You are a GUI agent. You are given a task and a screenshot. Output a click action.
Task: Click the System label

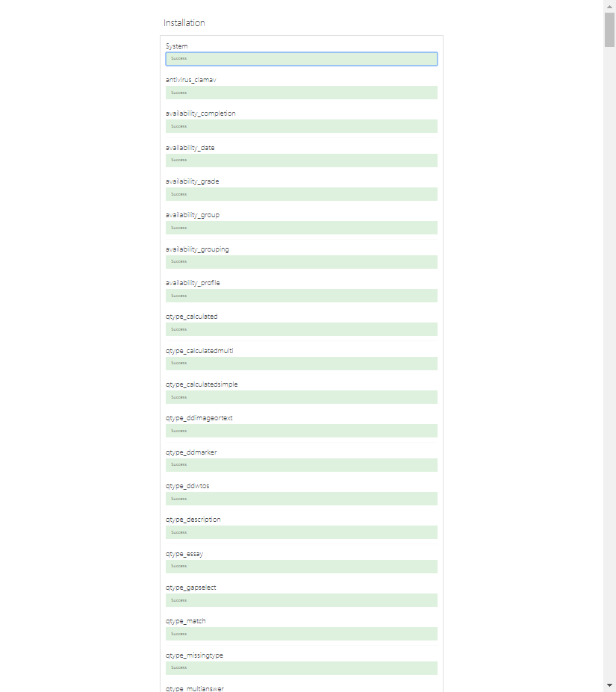click(x=177, y=46)
